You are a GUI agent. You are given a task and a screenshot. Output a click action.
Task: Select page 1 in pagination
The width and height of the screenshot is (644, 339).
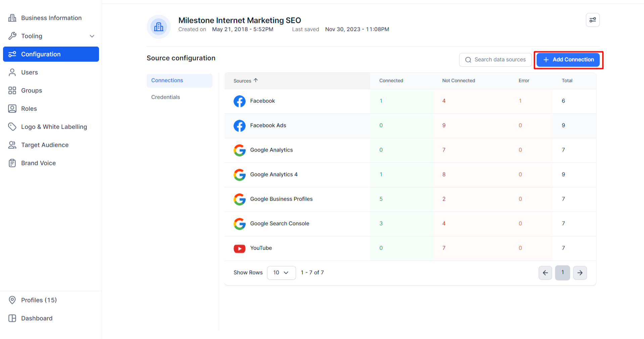point(562,273)
